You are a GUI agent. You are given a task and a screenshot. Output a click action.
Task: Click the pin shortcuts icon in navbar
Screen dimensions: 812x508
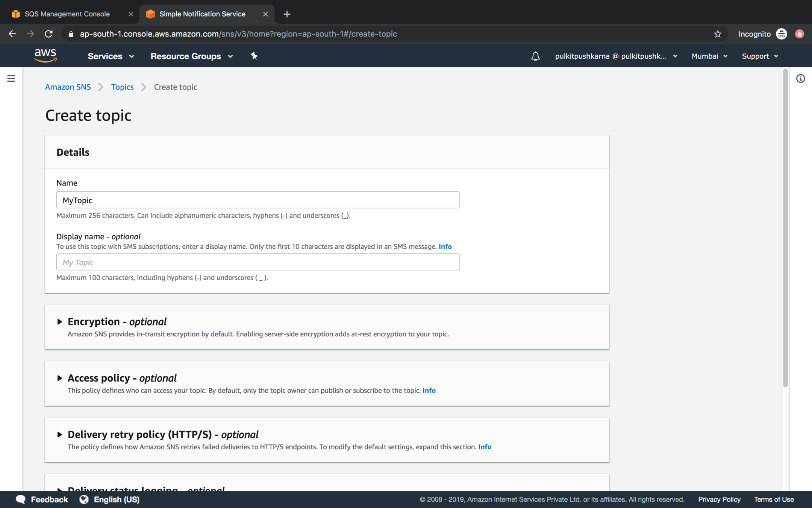click(254, 56)
